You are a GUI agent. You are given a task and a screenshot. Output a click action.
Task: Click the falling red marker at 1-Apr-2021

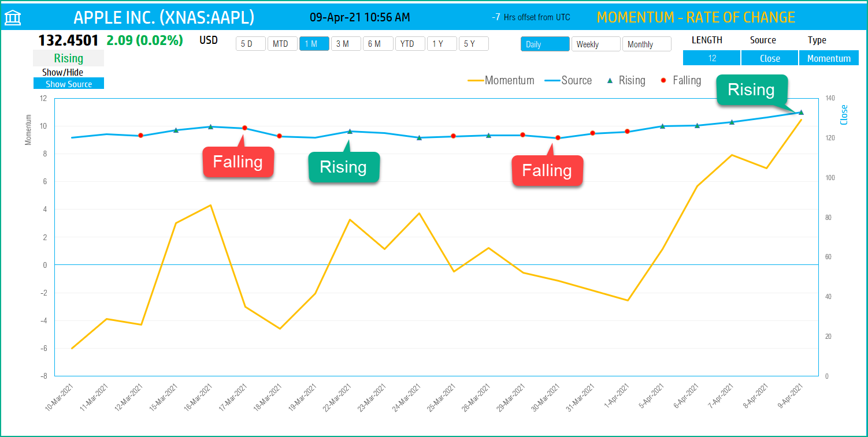(628, 132)
